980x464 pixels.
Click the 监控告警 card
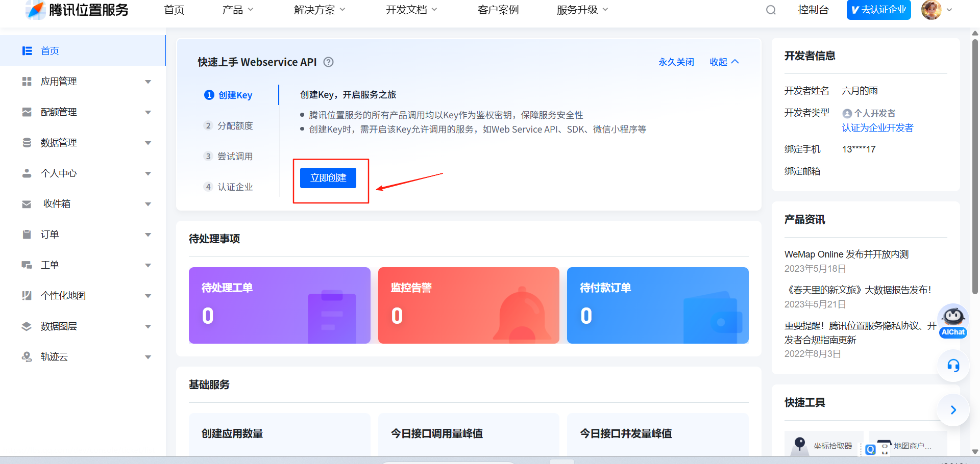[x=469, y=305]
